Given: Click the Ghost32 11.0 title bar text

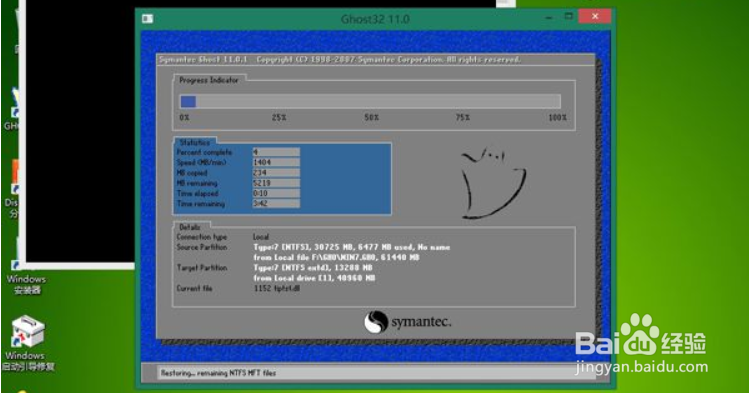Looking at the screenshot, I should tap(375, 19).
